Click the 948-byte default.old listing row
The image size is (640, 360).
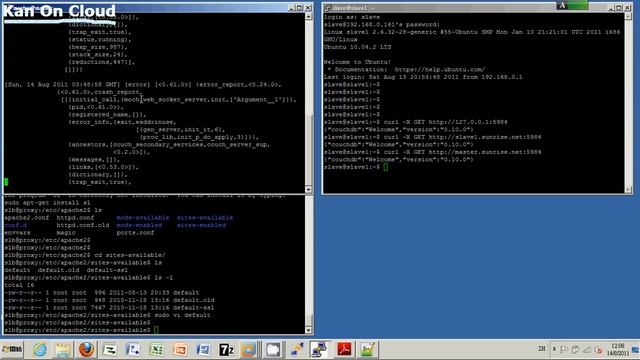tap(109, 300)
